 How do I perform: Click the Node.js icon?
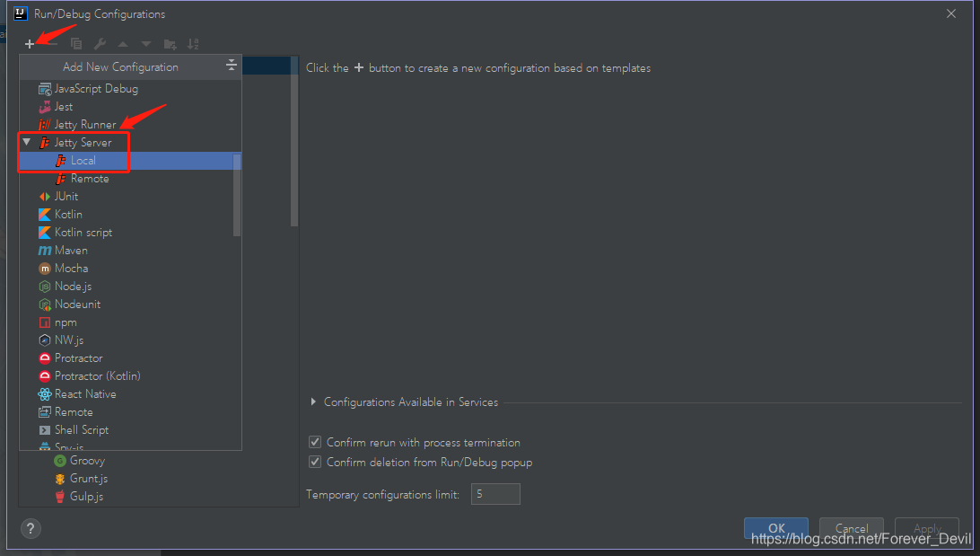point(45,287)
